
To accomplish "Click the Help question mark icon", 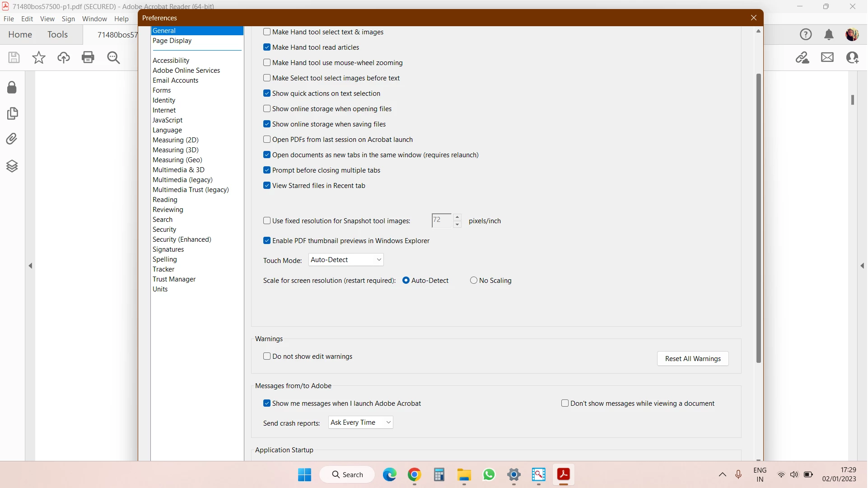I will tap(806, 35).
